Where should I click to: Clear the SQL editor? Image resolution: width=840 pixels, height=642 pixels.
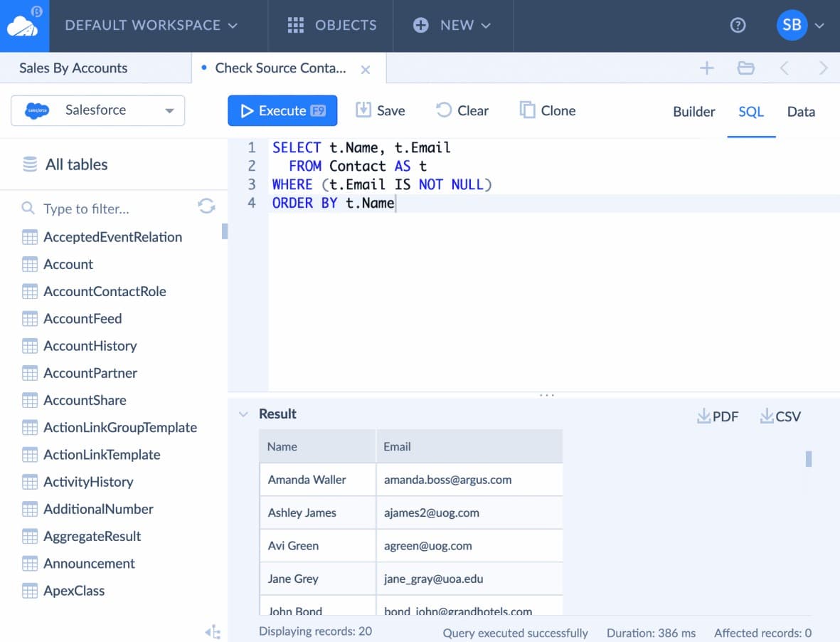point(462,110)
